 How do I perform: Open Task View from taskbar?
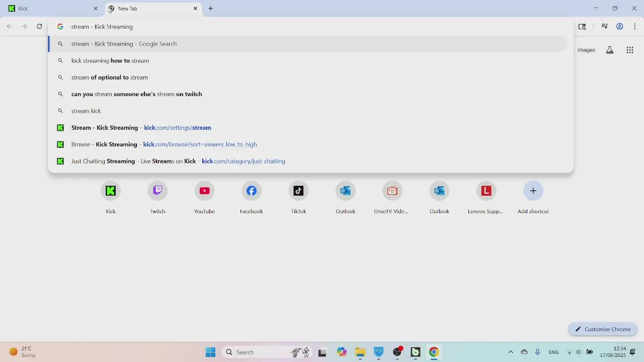coord(323,352)
